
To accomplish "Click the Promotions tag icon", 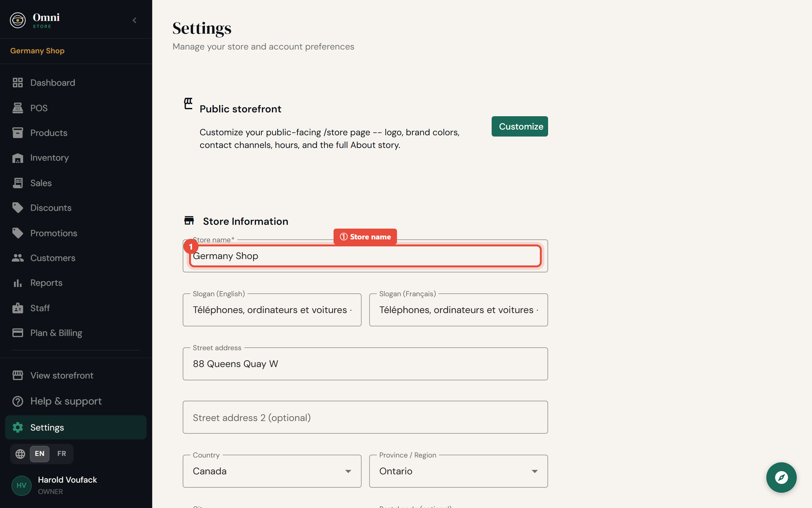I will coord(18,233).
